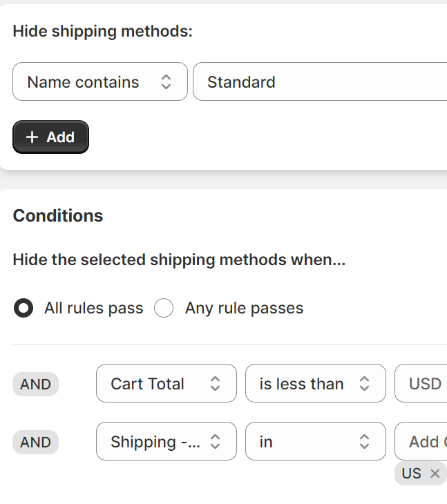The image size is (447, 504).
Task: Click the chevron arrows beside Name contains
Action: point(166,82)
